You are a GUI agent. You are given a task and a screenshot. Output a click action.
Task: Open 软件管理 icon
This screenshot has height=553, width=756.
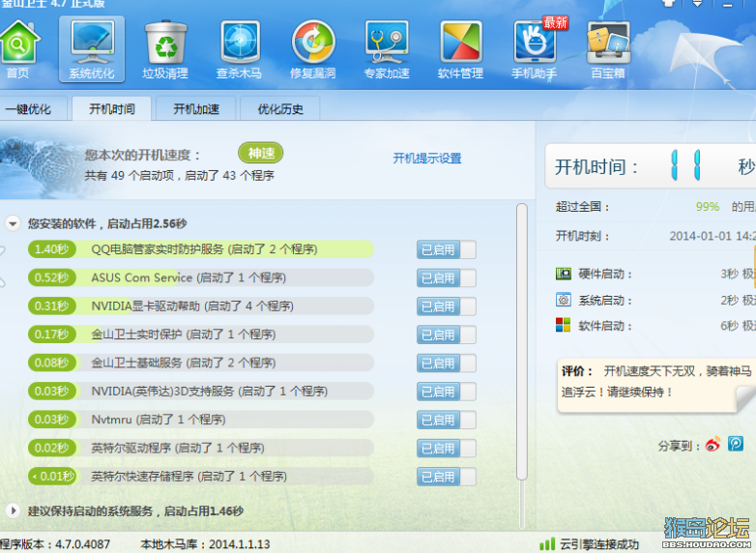[460, 48]
